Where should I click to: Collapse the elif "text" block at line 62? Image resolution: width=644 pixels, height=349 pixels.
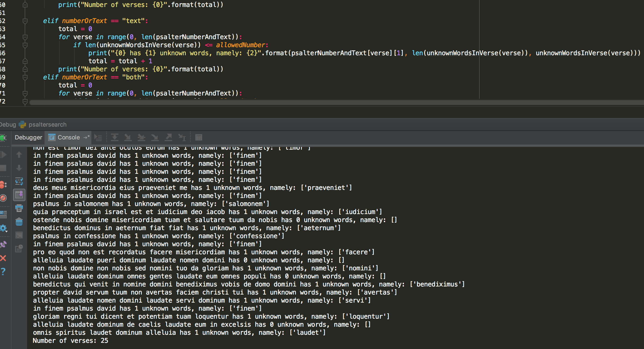[x=25, y=21]
